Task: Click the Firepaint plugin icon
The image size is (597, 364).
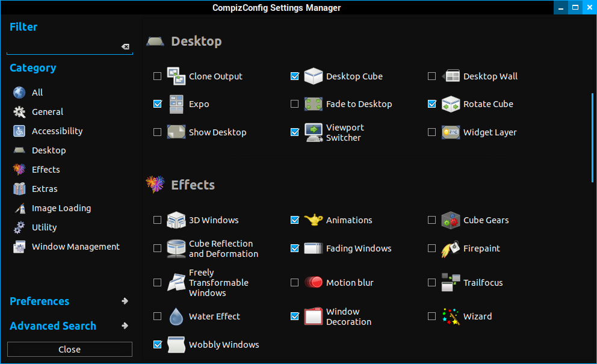Action: click(x=451, y=248)
